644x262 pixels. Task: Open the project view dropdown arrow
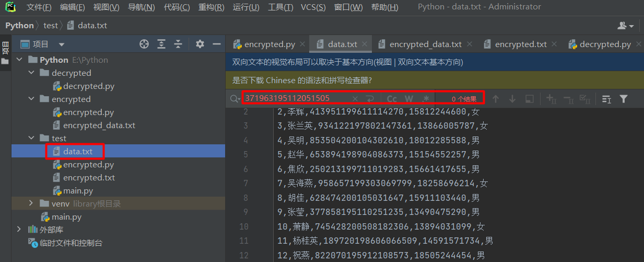[x=62, y=44]
